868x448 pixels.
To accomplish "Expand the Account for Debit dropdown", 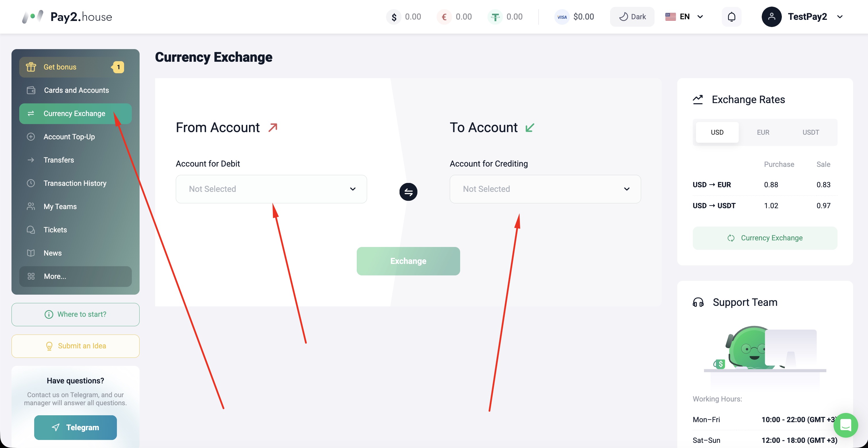I will (271, 189).
